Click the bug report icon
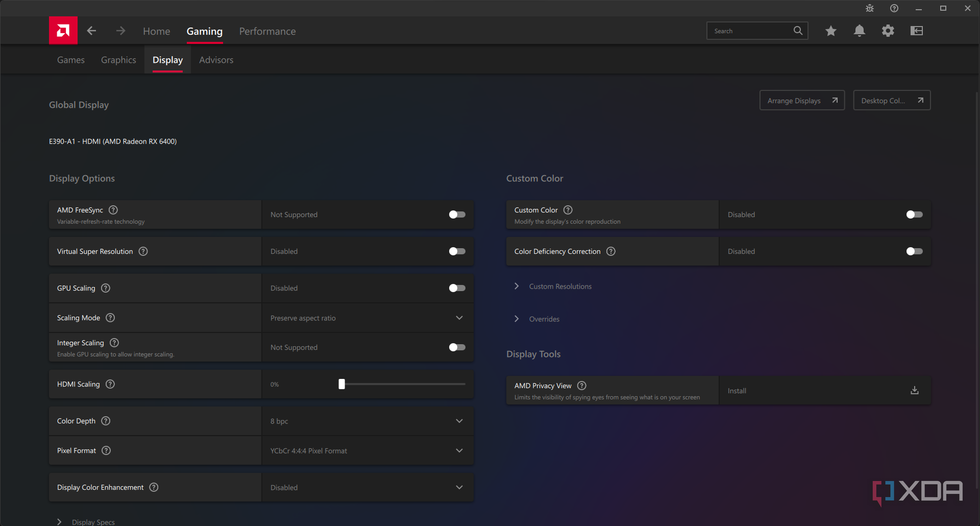Image resolution: width=980 pixels, height=526 pixels. 869,8
